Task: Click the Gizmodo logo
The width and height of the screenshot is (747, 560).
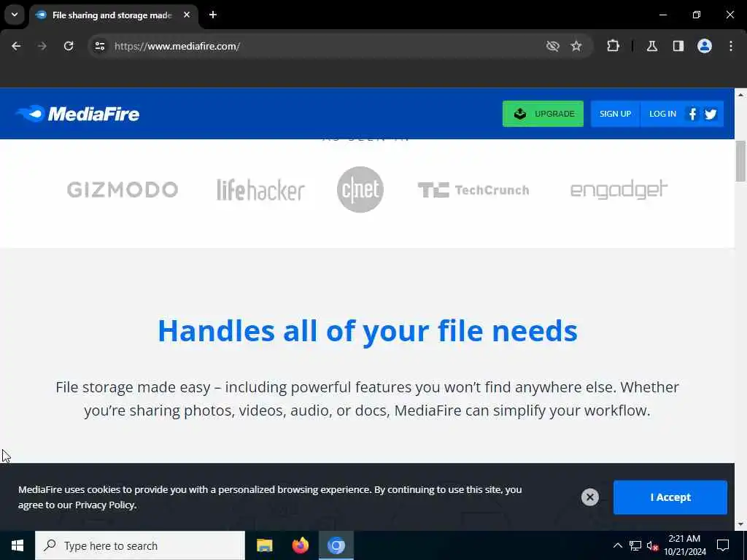Action: [x=123, y=190]
